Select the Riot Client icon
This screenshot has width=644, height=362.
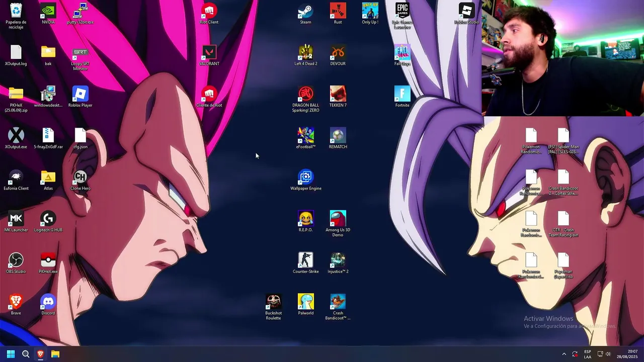pos(209,14)
